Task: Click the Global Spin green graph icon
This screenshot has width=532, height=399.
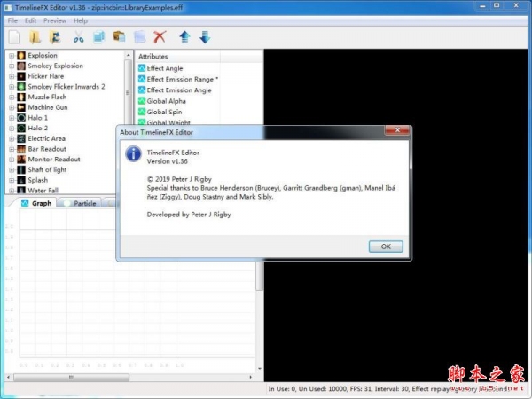Action: 142,112
